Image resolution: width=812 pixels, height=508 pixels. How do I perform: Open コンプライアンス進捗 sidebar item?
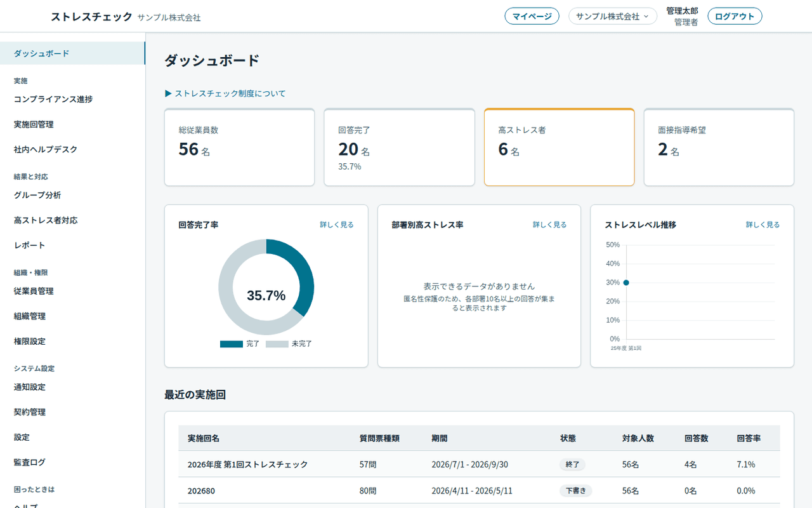[72, 99]
